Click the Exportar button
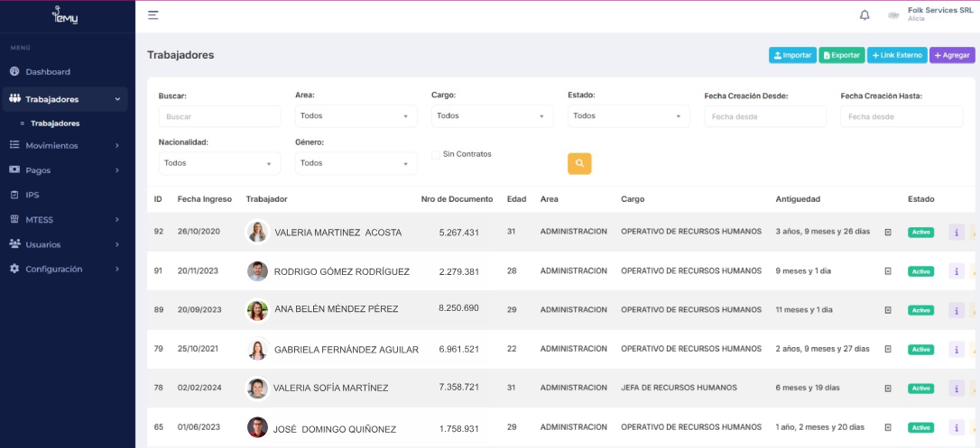 [x=842, y=56]
